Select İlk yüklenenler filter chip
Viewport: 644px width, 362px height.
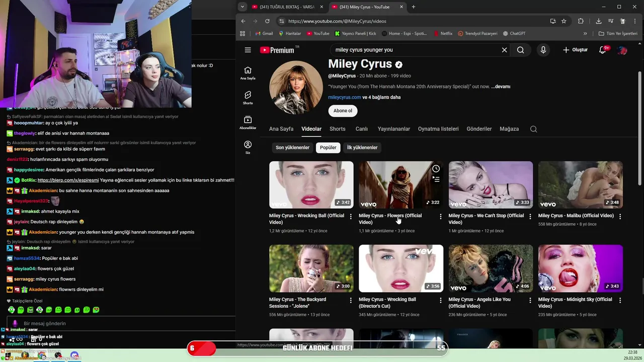coord(362,147)
